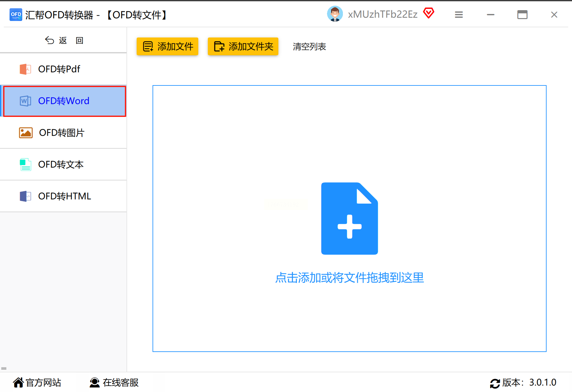This screenshot has width=572, height=392.
Task: Click the 添加文件 button
Action: tap(167, 46)
